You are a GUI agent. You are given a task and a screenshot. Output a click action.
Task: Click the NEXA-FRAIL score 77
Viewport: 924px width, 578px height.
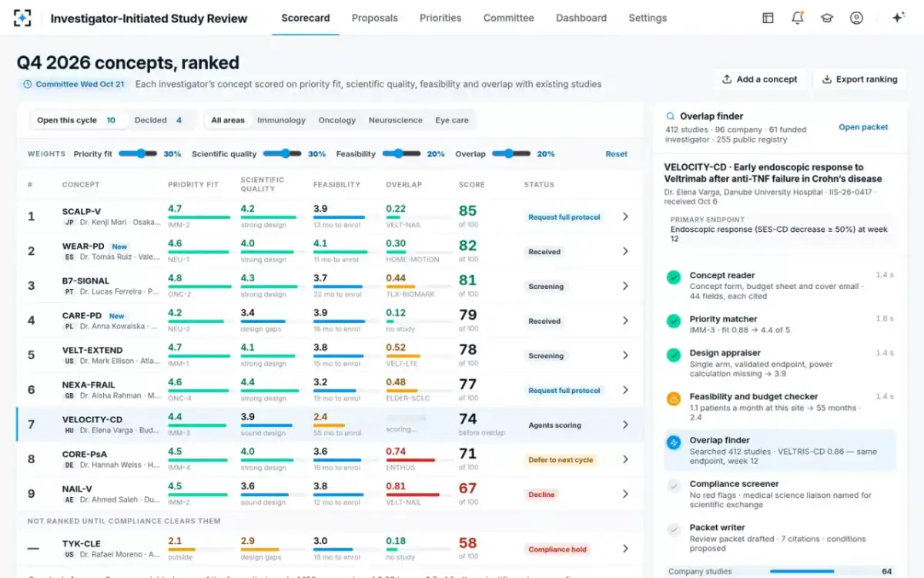(467, 383)
